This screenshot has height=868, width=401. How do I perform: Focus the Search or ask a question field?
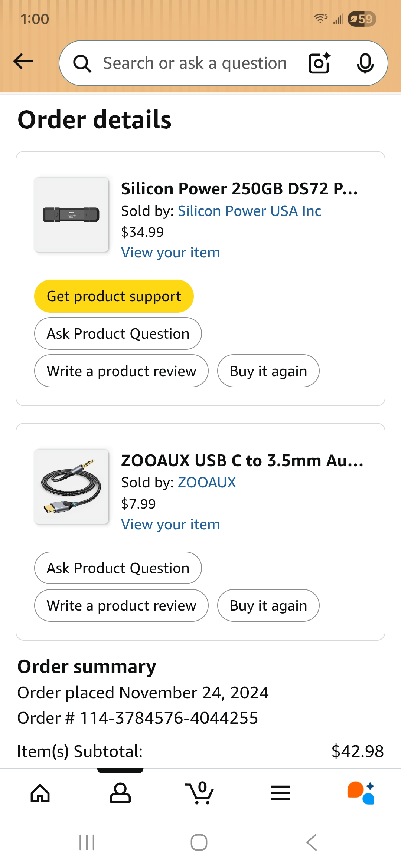(195, 63)
